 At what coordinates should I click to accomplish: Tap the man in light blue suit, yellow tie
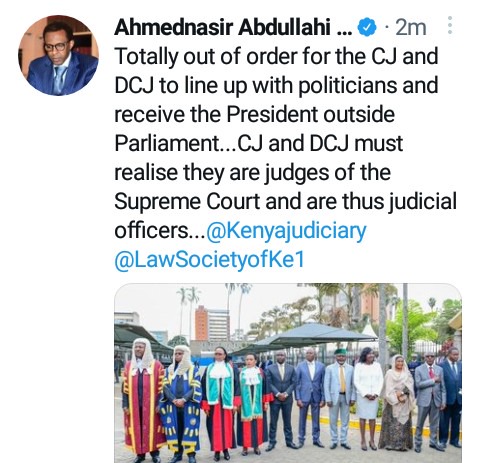coord(340,398)
